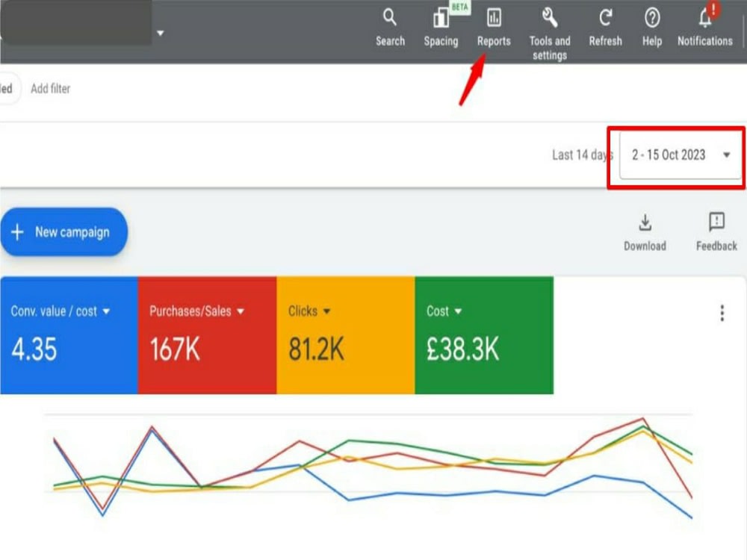Create a New campaign

click(x=63, y=232)
